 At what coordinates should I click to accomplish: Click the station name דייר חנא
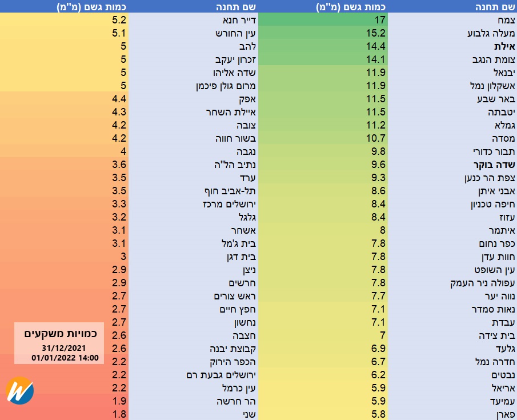[239, 20]
